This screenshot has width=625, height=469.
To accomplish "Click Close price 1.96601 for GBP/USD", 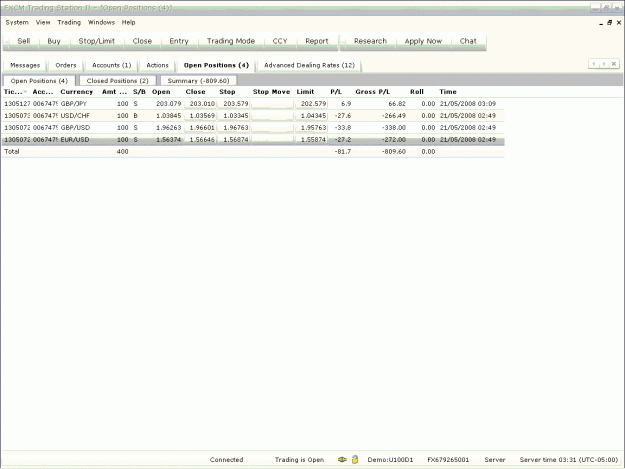I will click(200, 128).
